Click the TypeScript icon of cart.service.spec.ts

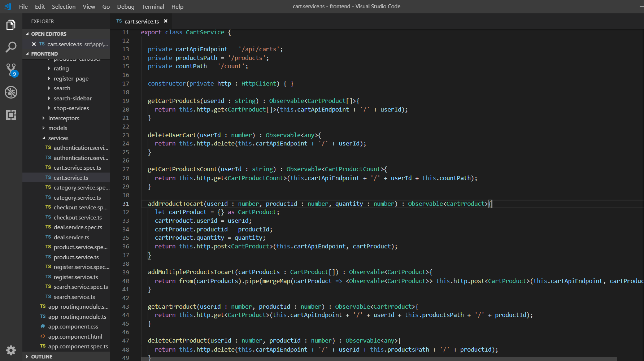(x=48, y=168)
